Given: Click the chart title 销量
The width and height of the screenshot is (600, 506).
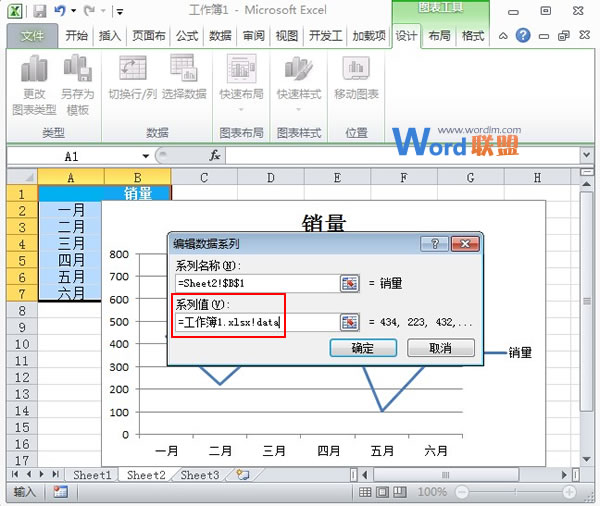Looking at the screenshot, I should (324, 223).
